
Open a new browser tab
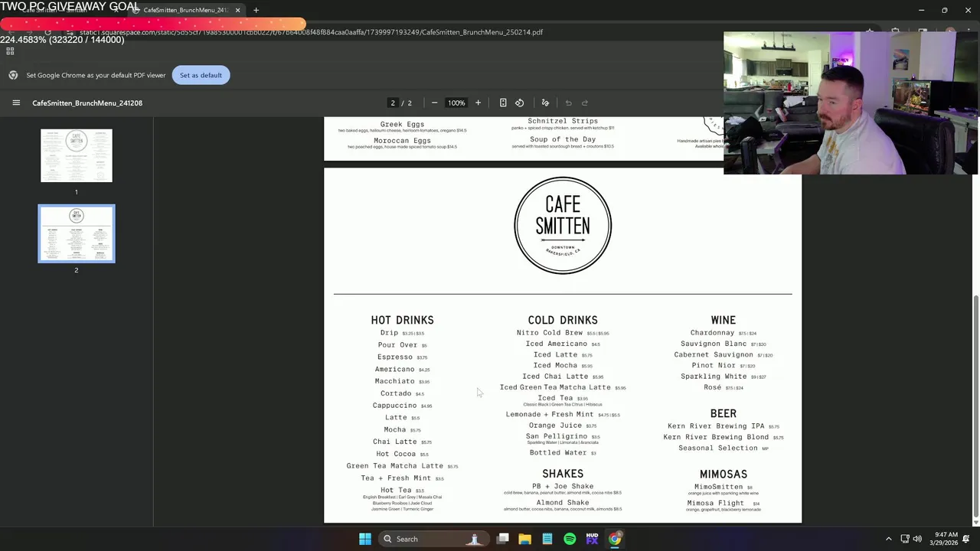click(256, 10)
